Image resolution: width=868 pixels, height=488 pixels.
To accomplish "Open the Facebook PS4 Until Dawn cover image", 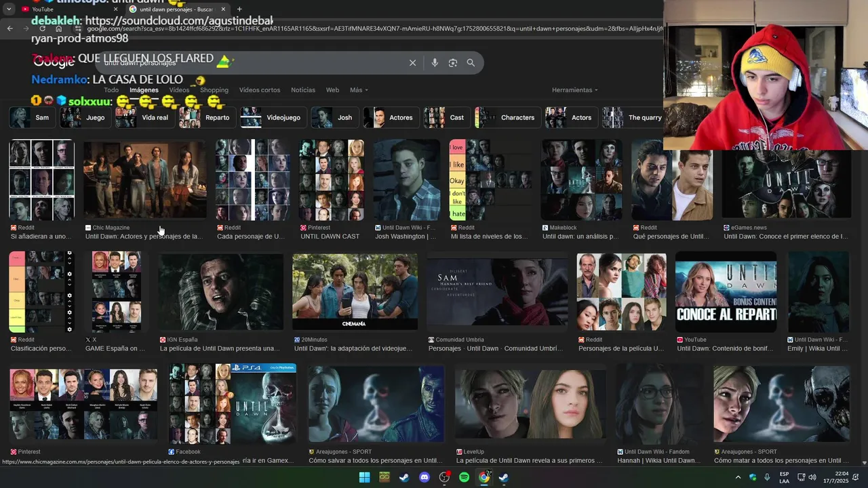I will [x=233, y=403].
